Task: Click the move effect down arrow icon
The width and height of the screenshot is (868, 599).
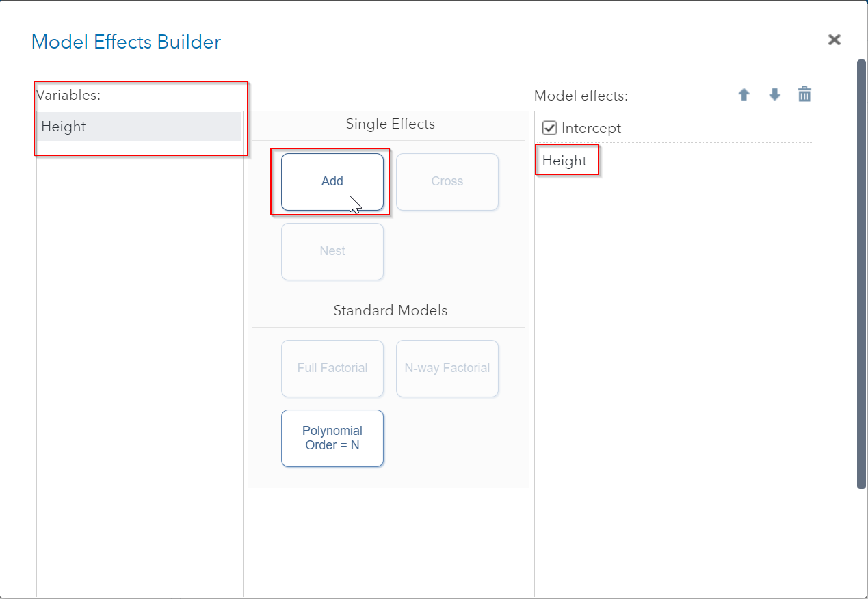Action: pyautogui.click(x=774, y=94)
